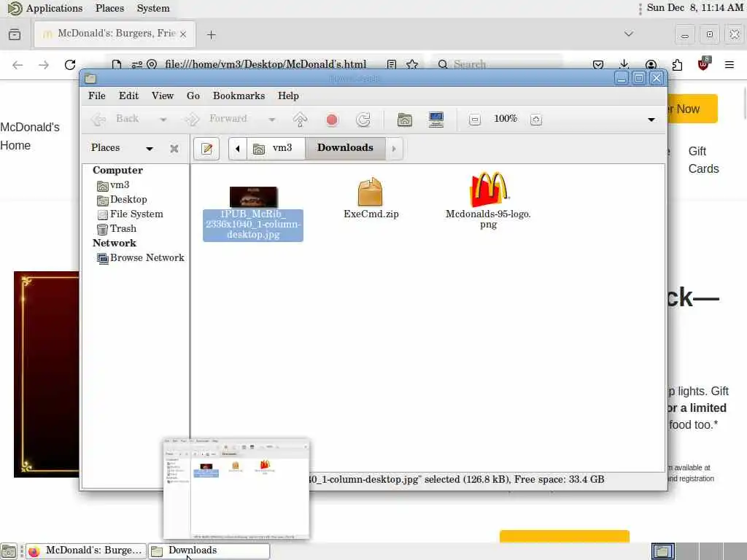The width and height of the screenshot is (747, 560).
Task: Reload the McDonald's page in Firefox
Action: (70, 65)
